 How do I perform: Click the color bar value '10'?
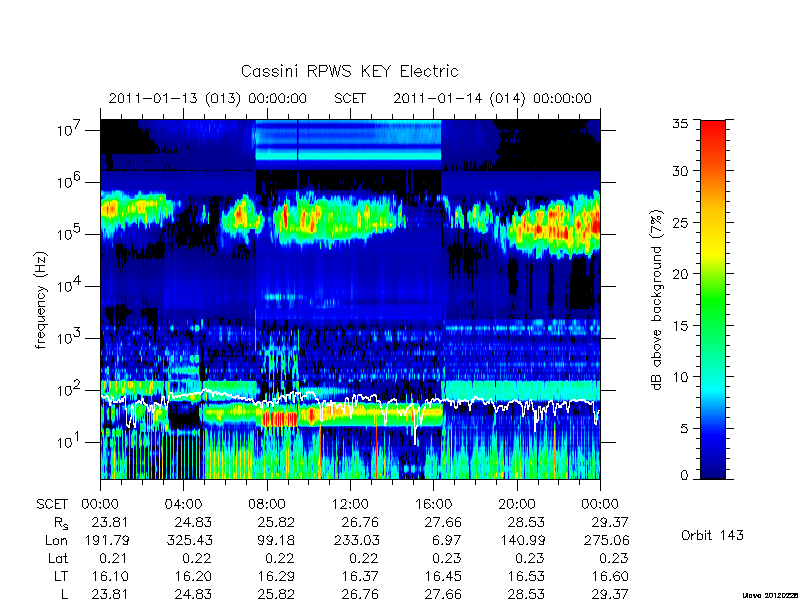(680, 377)
